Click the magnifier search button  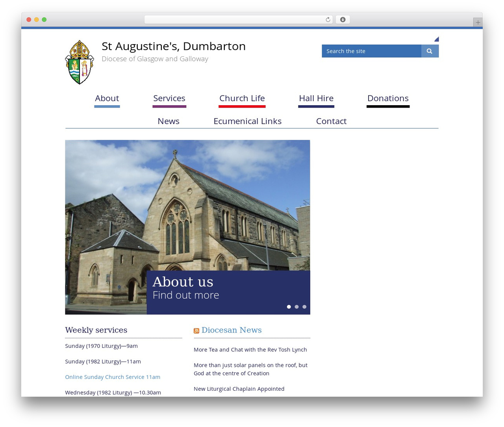coord(430,51)
